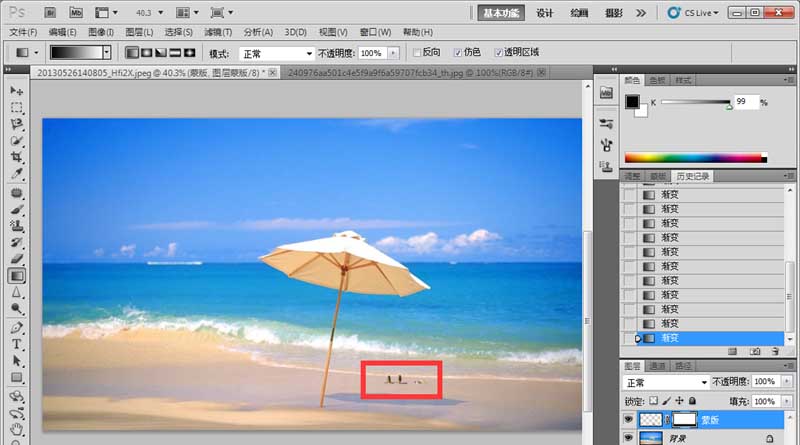This screenshot has height=445, width=800.
Task: Select the Eyedropper tool
Action: coord(17,174)
